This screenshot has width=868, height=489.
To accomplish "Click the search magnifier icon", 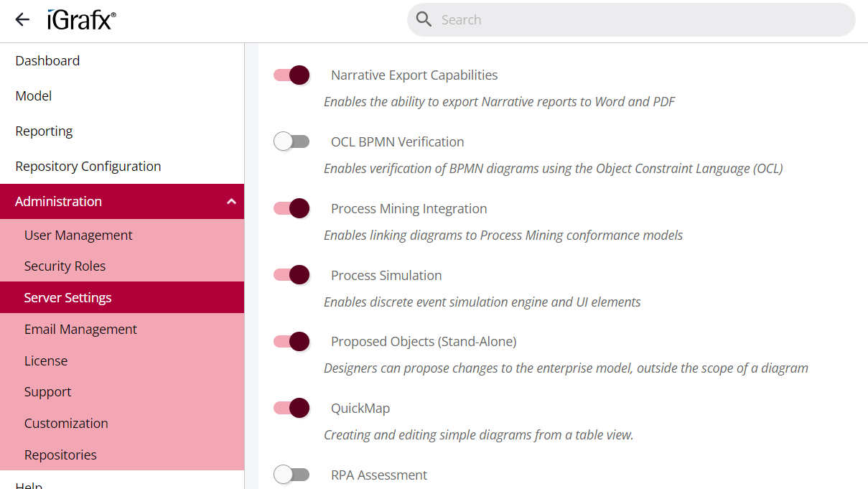I will [424, 19].
